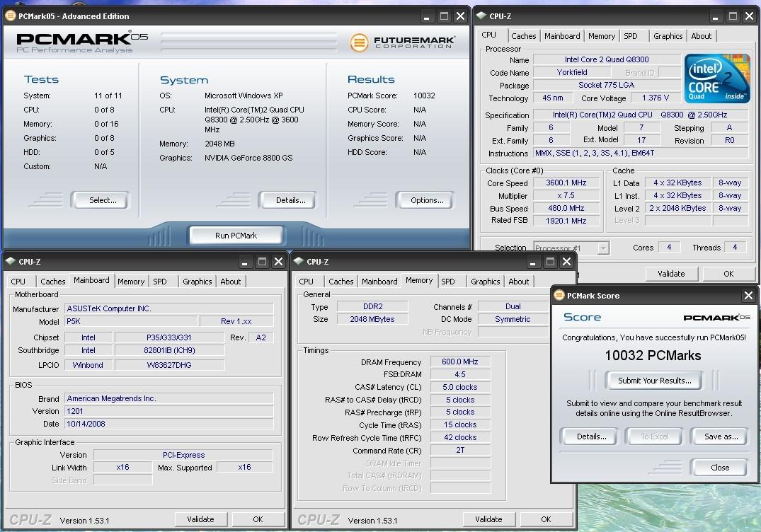The image size is (761, 532).
Task: Minimize the CPU-Z Memory window
Action: (x=533, y=262)
